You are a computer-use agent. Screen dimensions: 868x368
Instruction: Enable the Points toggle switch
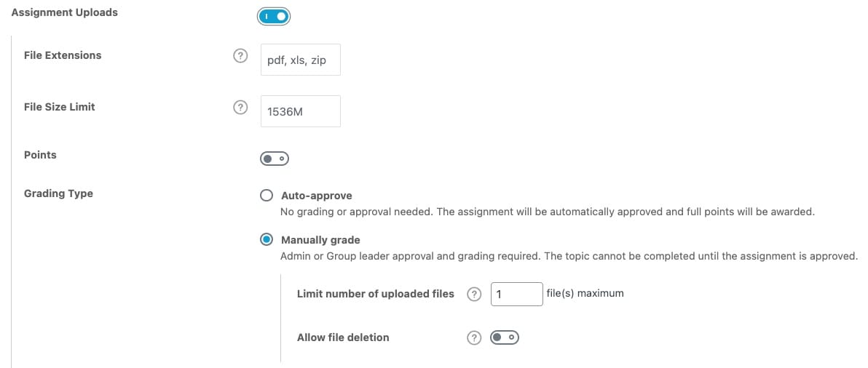275,159
